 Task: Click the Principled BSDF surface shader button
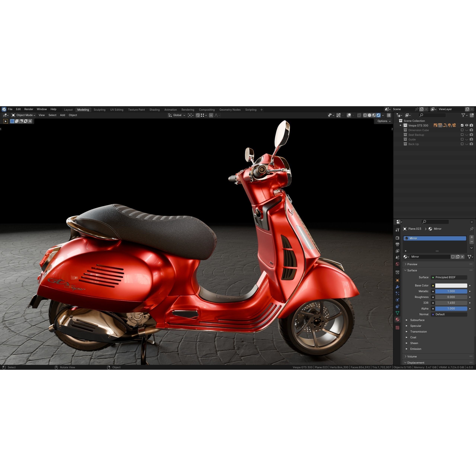click(x=449, y=277)
